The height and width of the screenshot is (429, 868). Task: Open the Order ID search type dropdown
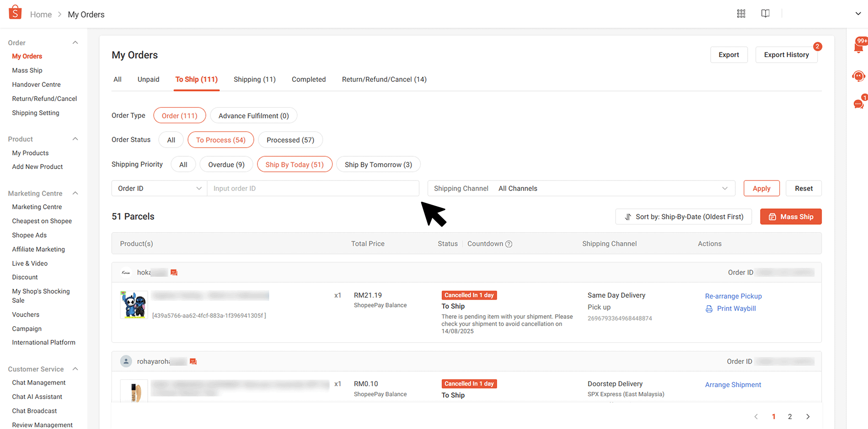(x=160, y=188)
